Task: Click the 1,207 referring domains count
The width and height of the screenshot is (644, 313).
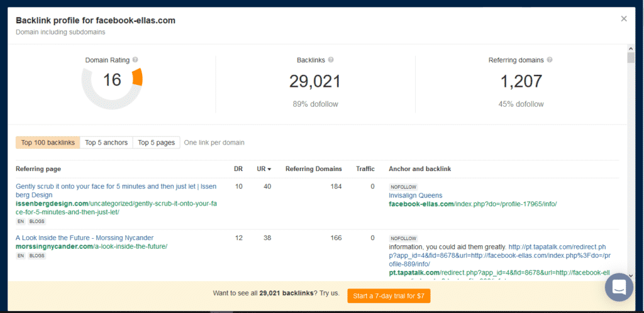Action: (x=521, y=81)
